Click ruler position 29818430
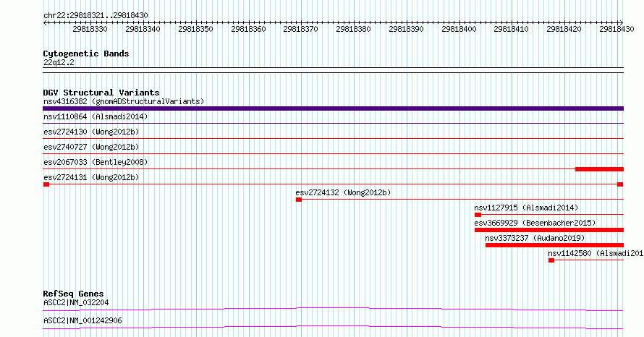Screen dimensions: 644x337 [x=617, y=29]
